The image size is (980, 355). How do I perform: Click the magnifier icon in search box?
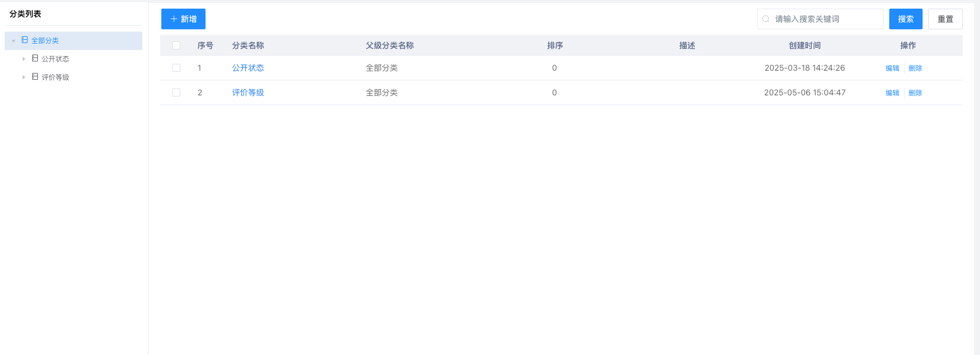tap(766, 19)
